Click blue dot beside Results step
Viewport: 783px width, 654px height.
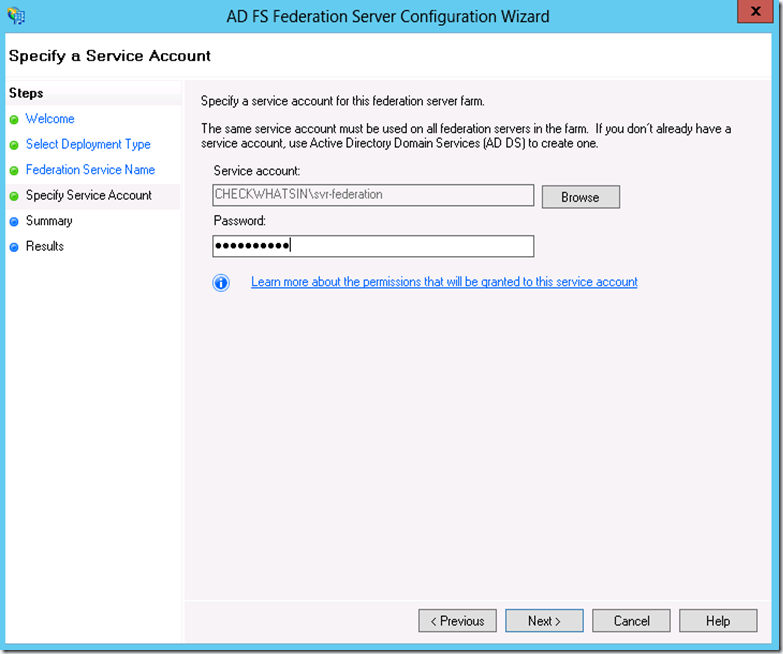coord(14,247)
